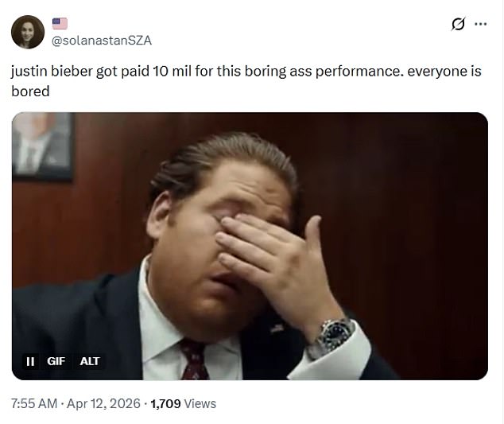Open the @solanastanSZA profile handle
504x424 pixels.
pos(101,41)
